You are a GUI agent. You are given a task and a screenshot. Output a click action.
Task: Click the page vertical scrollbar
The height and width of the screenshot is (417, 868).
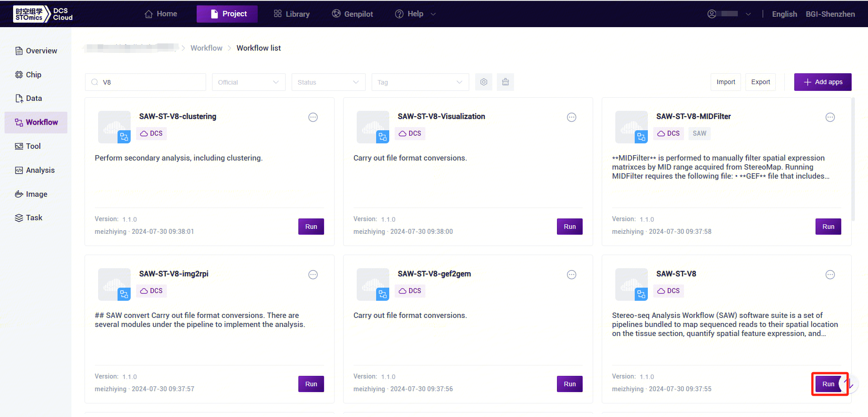click(853, 159)
